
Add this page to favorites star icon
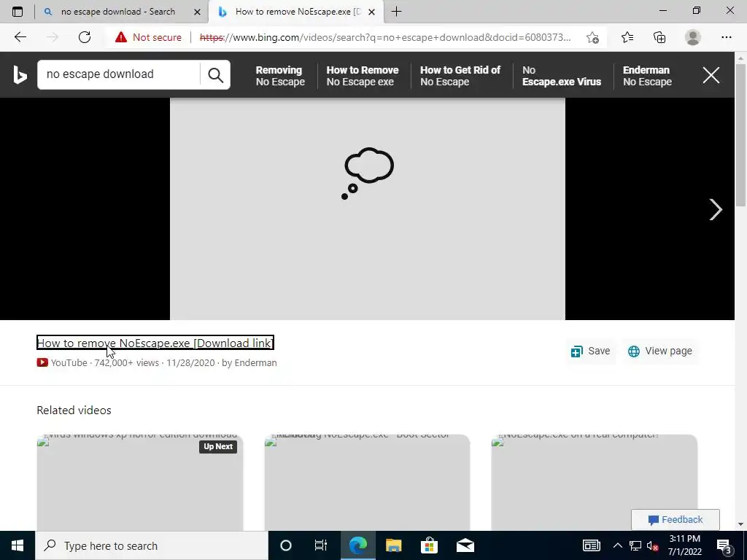pyautogui.click(x=592, y=37)
